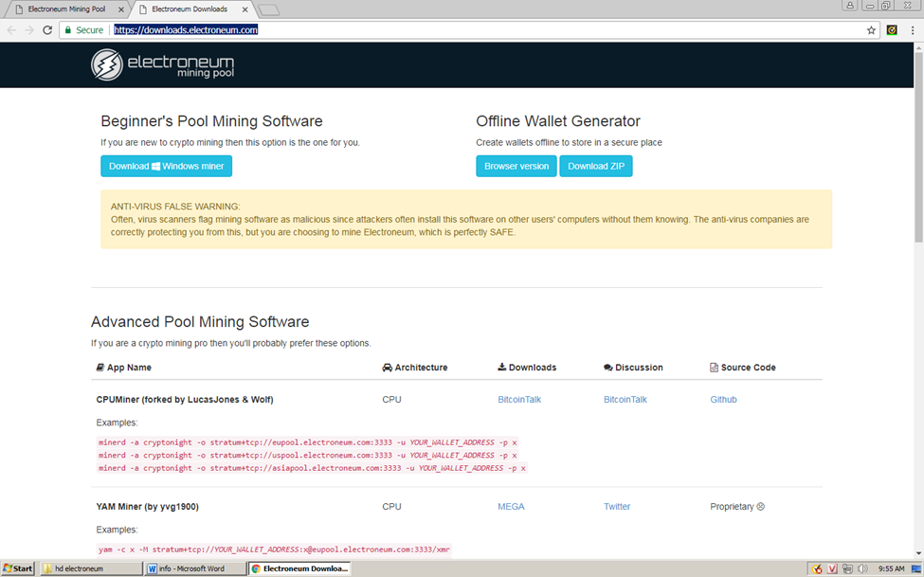Click the Architecture car icon

click(x=388, y=368)
